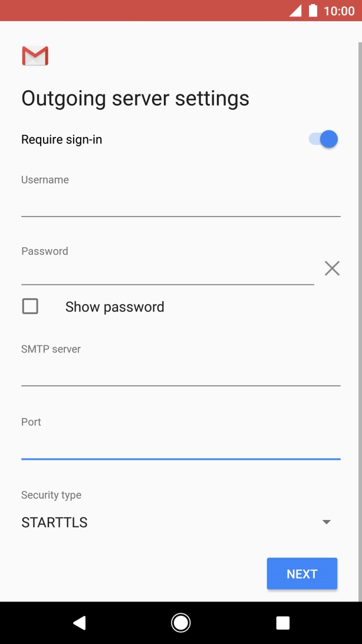Tap the Security type label

point(51,495)
